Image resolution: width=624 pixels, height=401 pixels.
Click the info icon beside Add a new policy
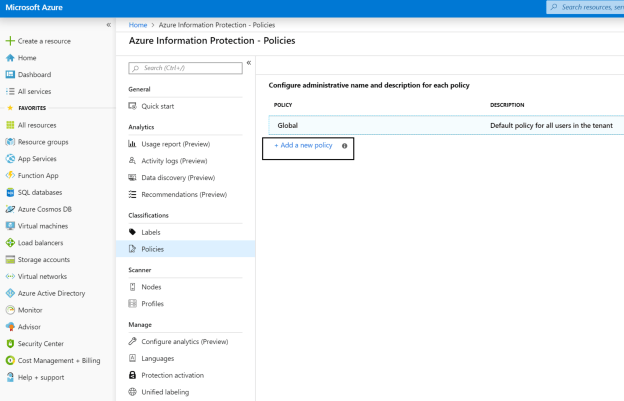click(x=345, y=146)
